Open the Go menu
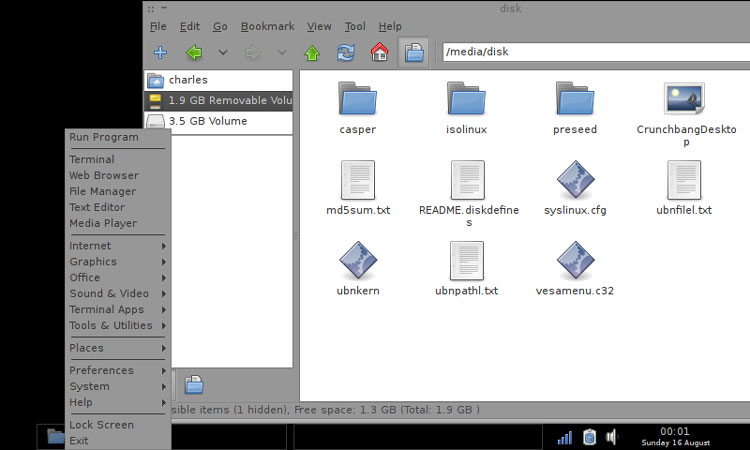Screen dimensions: 750x450 220,26
